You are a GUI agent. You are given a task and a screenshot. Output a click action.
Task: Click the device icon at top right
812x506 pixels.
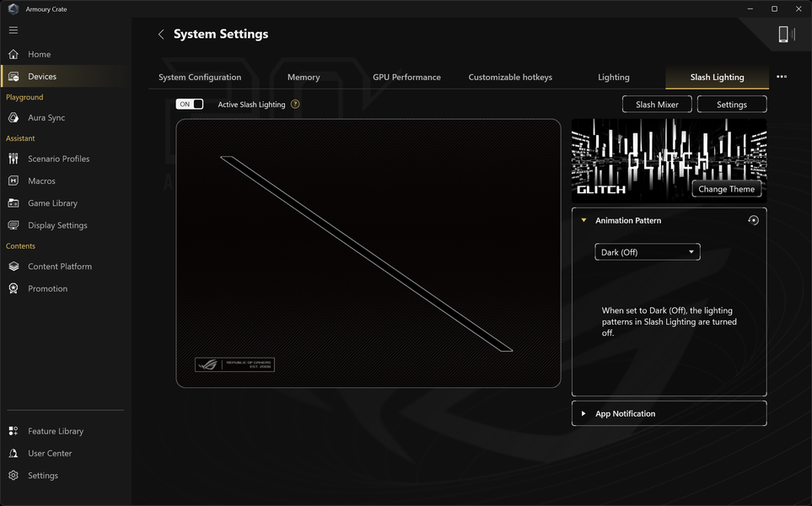tap(786, 35)
